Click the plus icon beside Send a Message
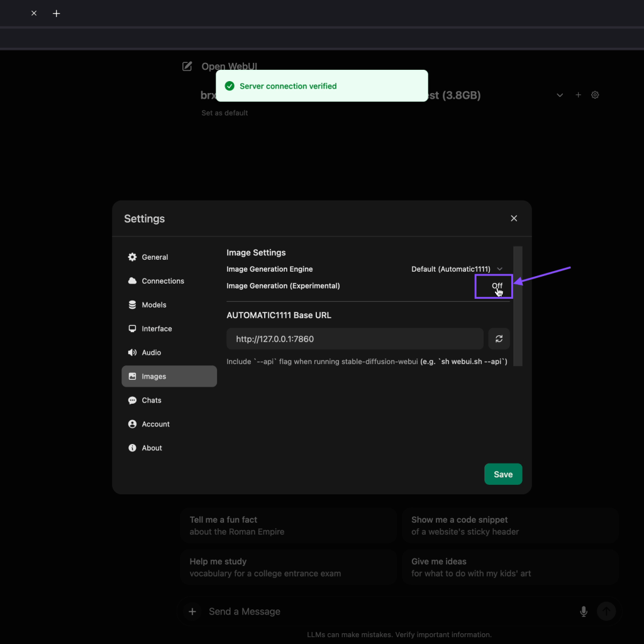Screen dimensions: 644x644 (192, 611)
